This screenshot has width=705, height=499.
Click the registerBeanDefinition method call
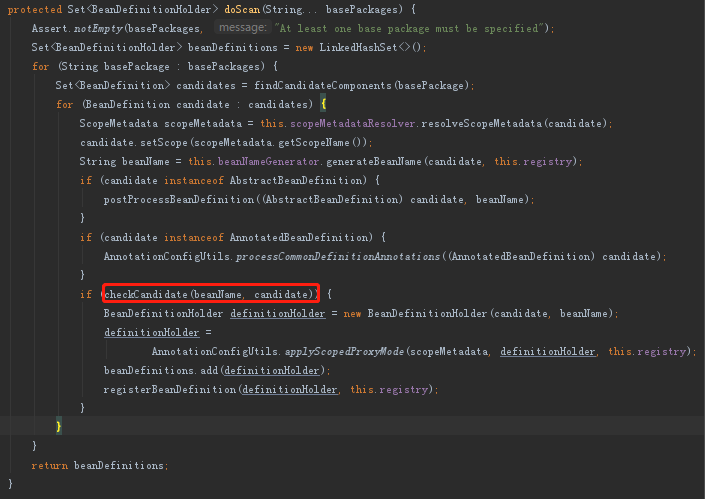click(x=170, y=389)
